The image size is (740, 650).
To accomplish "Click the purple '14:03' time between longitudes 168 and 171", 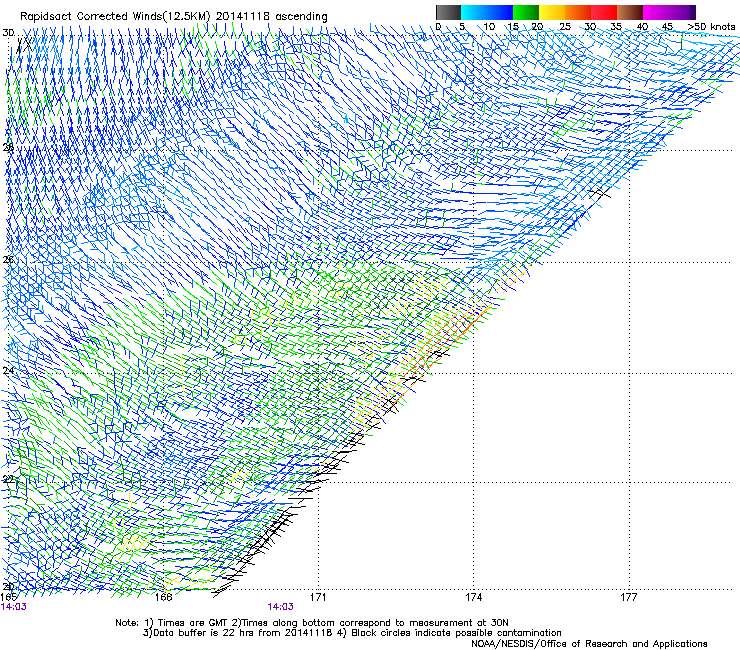I will pyautogui.click(x=280, y=607).
